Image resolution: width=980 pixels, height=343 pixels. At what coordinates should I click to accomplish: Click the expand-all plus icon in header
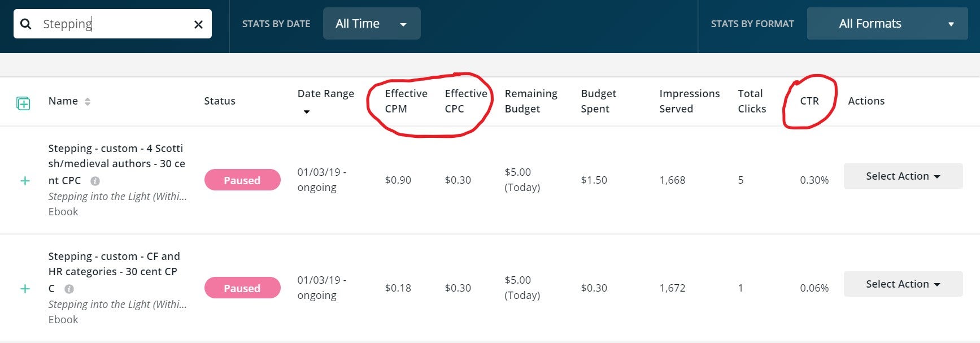(x=23, y=103)
